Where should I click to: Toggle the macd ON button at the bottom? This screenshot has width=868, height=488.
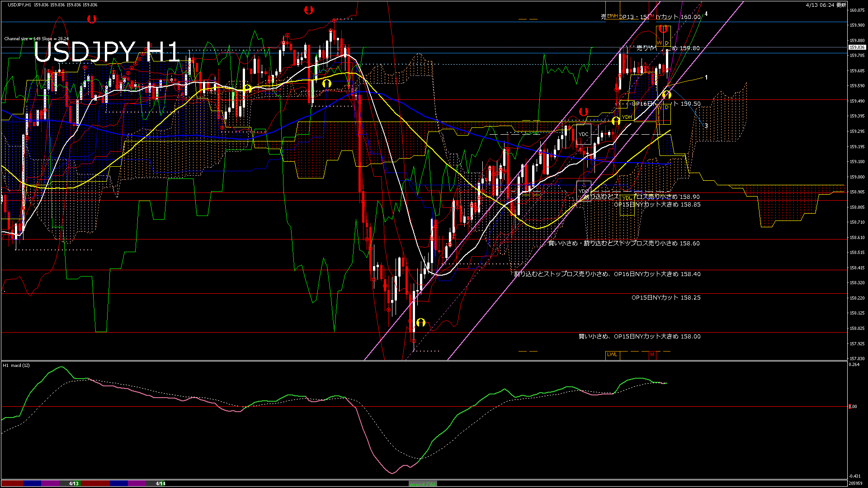pyautogui.click(x=423, y=483)
